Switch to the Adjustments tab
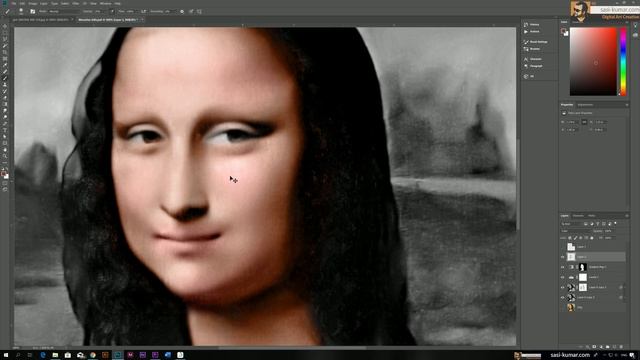This screenshot has width=640, height=360. point(585,105)
